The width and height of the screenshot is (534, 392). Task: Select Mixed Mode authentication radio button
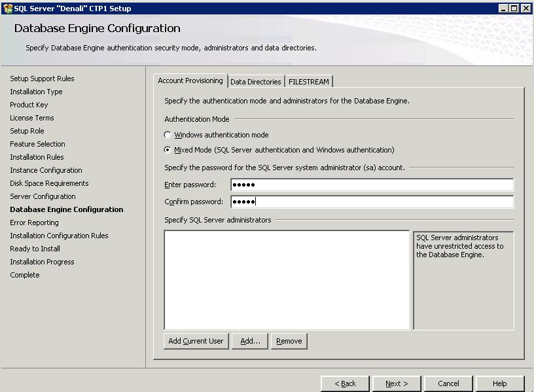point(168,150)
